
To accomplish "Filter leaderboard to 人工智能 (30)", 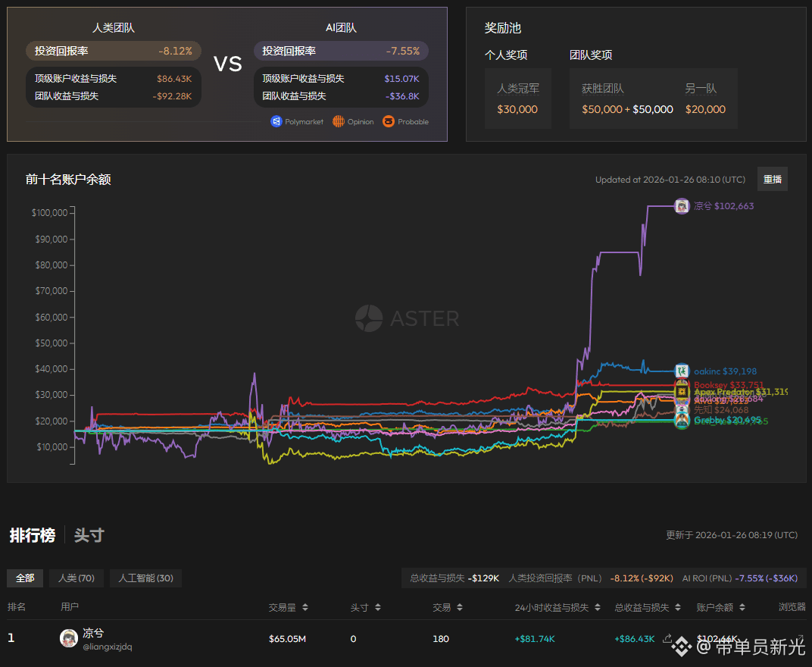I will pos(145,578).
